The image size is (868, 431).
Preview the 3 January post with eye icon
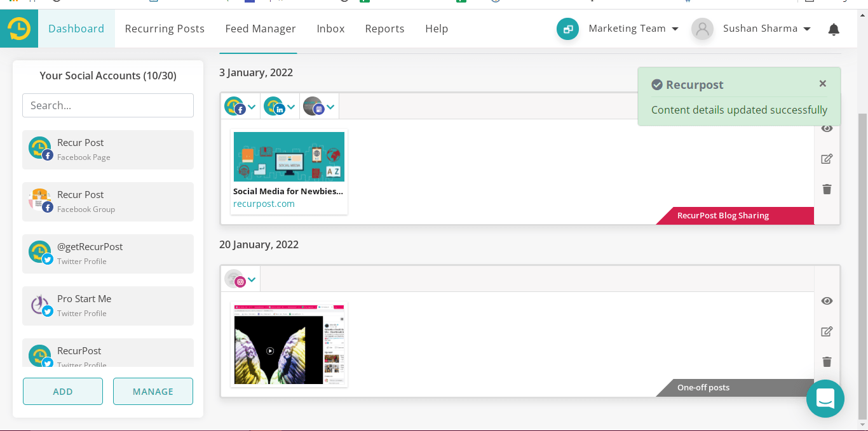(827, 128)
